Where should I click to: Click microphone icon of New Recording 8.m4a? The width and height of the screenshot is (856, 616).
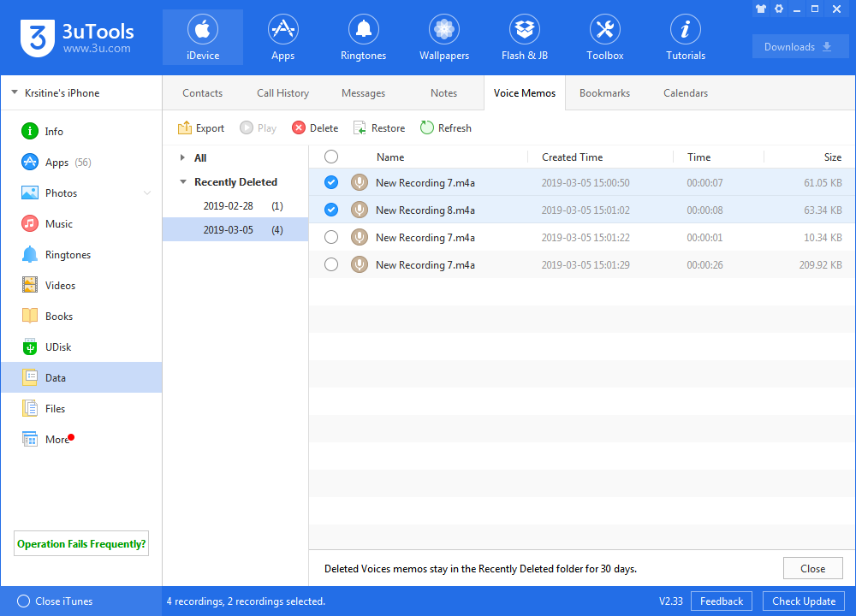point(360,210)
